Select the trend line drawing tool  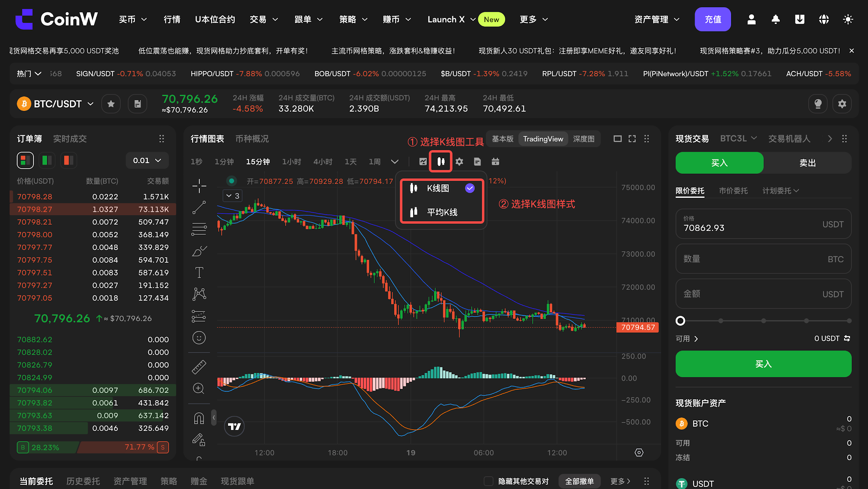(x=199, y=208)
